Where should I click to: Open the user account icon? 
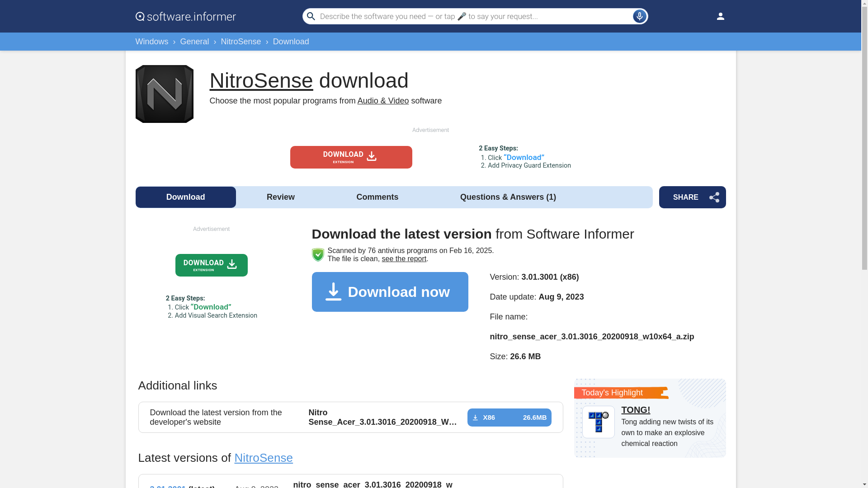pyautogui.click(x=720, y=16)
